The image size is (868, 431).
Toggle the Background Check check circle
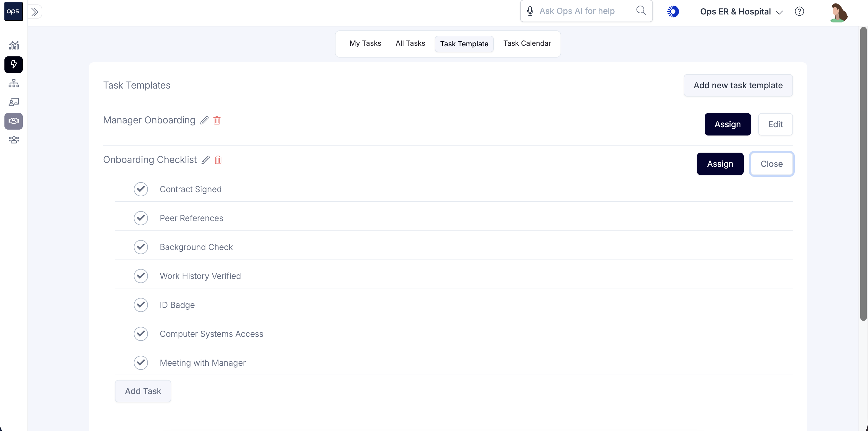point(141,247)
